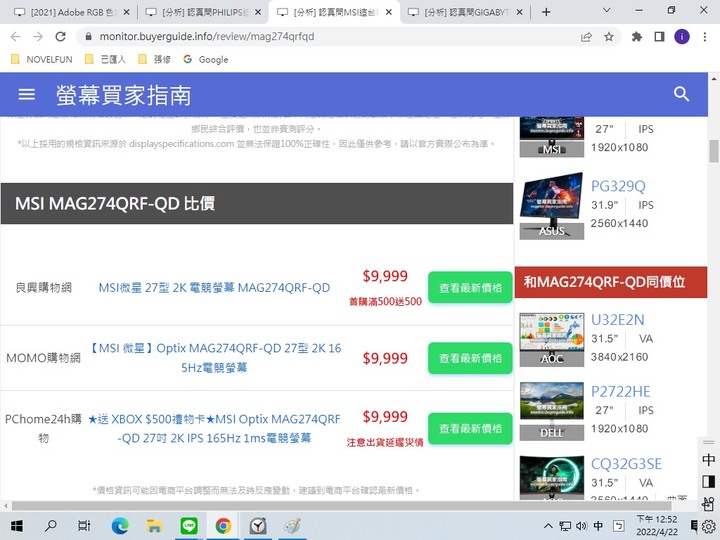Screen dimensions: 720x540
Task: Launch Microsoft Edge from taskbar
Action: [120, 525]
